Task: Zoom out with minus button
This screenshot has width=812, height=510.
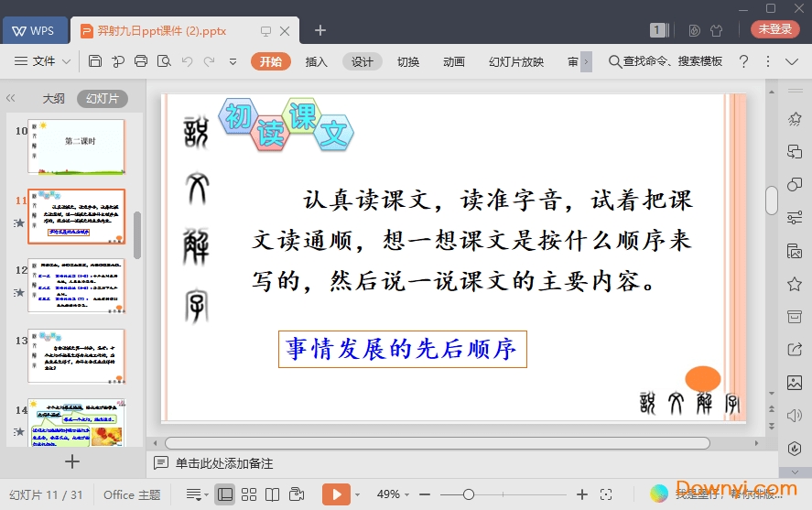Action: click(x=425, y=494)
